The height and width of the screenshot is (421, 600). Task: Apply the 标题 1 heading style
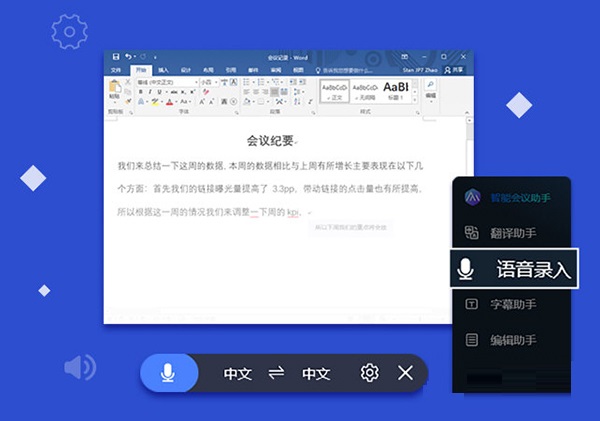pos(396,91)
